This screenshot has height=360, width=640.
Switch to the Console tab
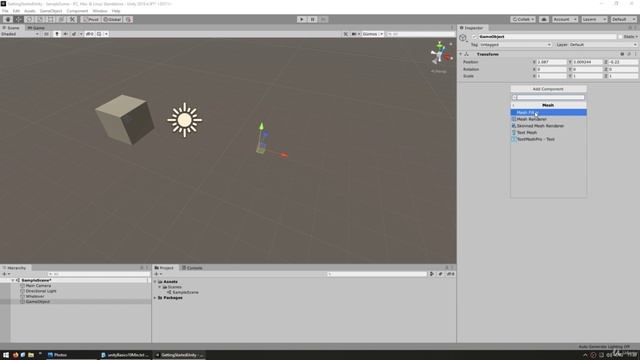(192, 268)
